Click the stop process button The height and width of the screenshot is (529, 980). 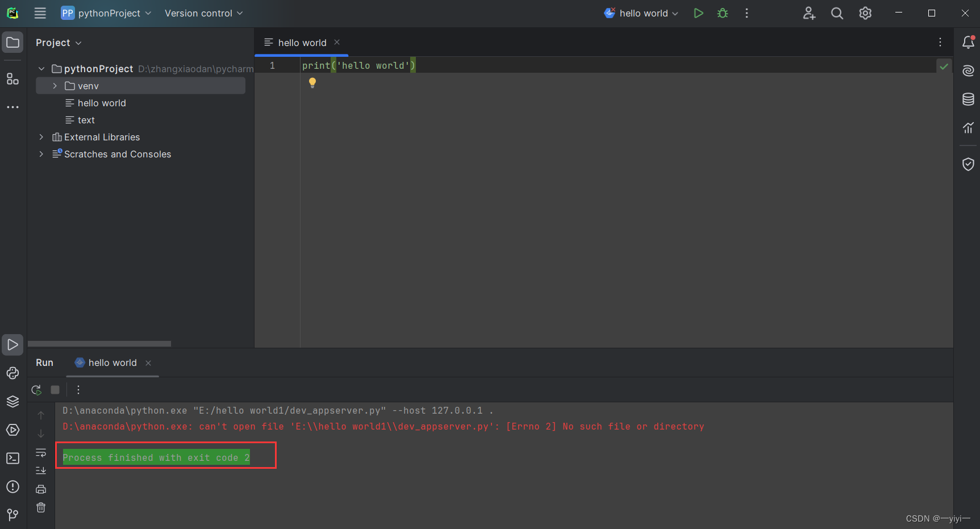pyautogui.click(x=55, y=390)
